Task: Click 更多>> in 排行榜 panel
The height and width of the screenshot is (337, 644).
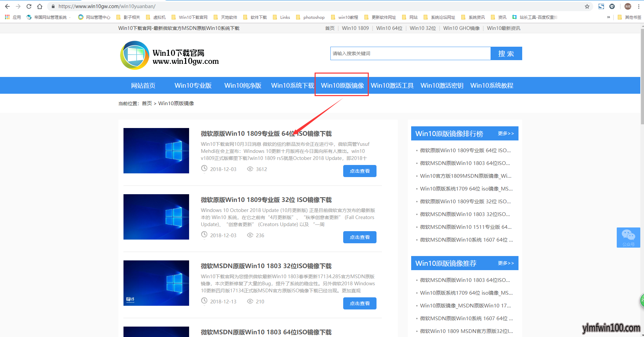Action: (506, 133)
